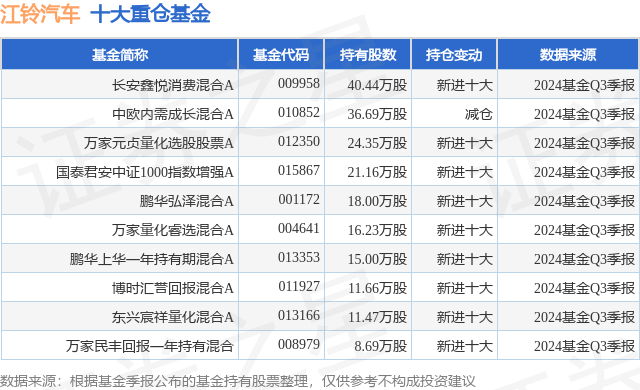Click fund code 013166

(x=299, y=315)
